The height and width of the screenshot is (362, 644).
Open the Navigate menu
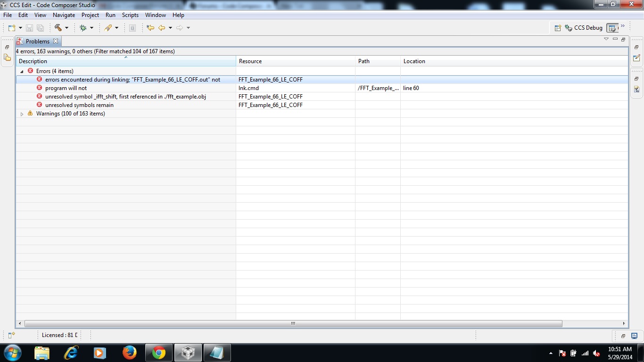(x=64, y=15)
